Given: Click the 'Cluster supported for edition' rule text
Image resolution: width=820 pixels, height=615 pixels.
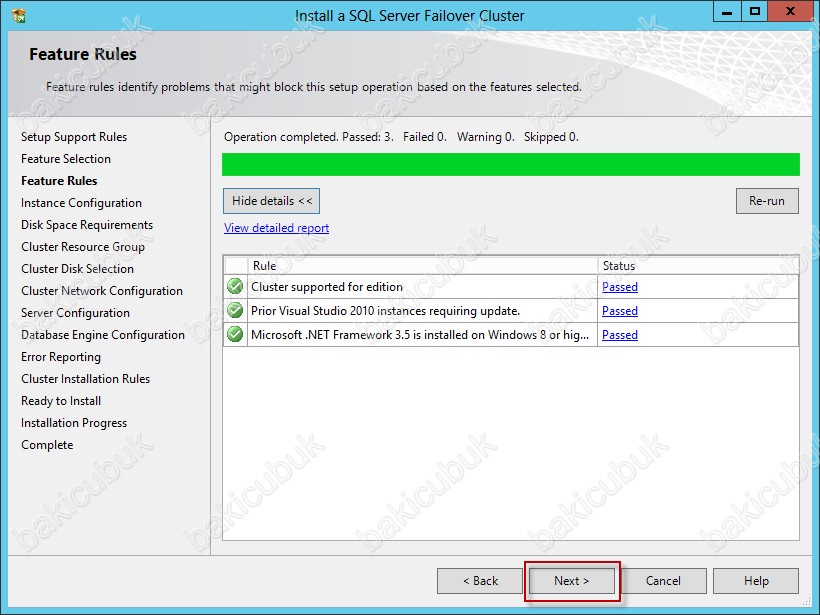Looking at the screenshot, I should (327, 287).
